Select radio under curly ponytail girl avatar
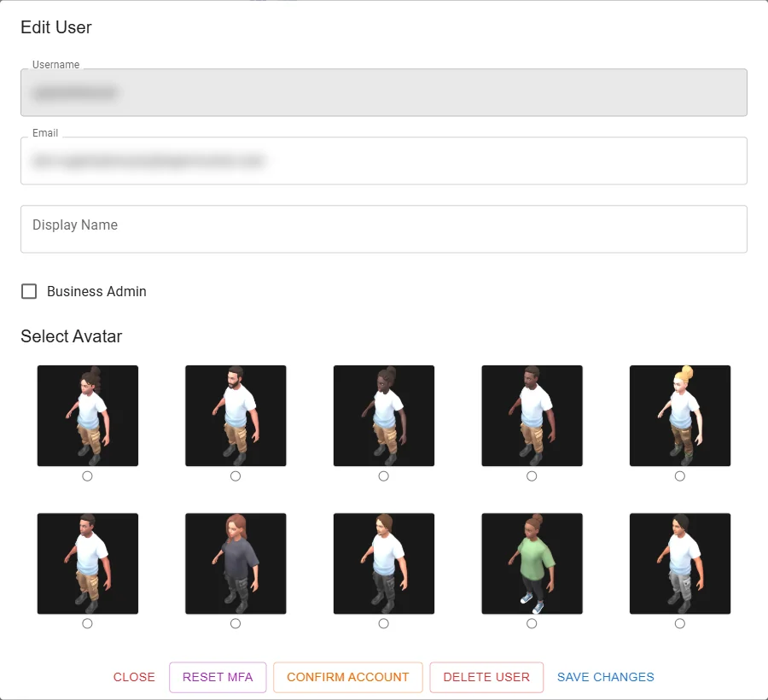Image resolution: width=768 pixels, height=700 pixels. point(87,476)
